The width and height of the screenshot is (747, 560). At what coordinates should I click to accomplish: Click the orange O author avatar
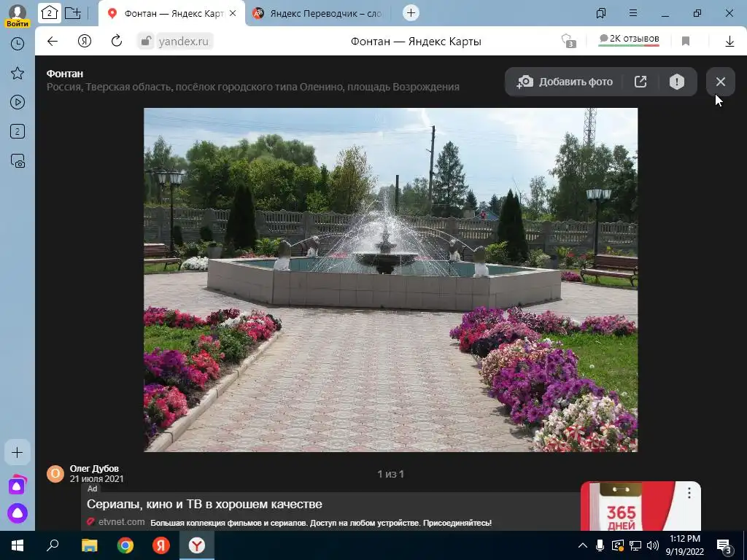[55, 474]
